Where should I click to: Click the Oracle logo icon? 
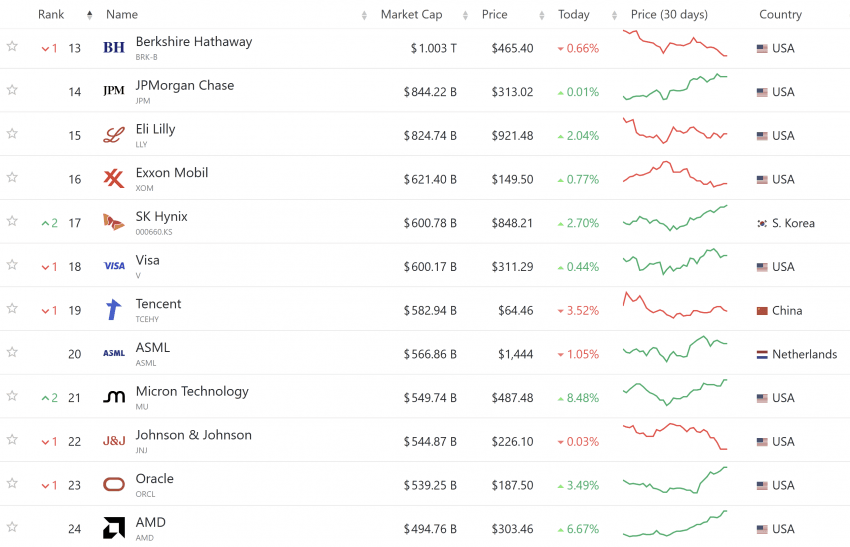pos(114,484)
